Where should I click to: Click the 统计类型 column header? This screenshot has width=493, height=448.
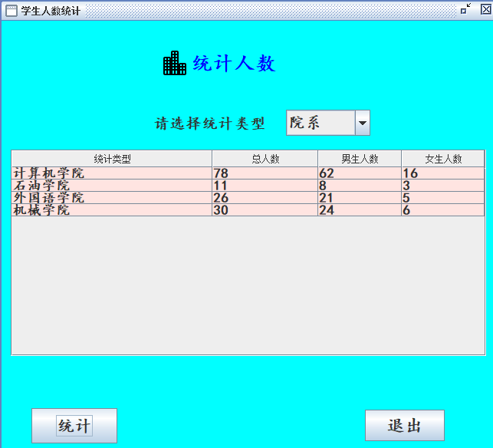coord(112,159)
